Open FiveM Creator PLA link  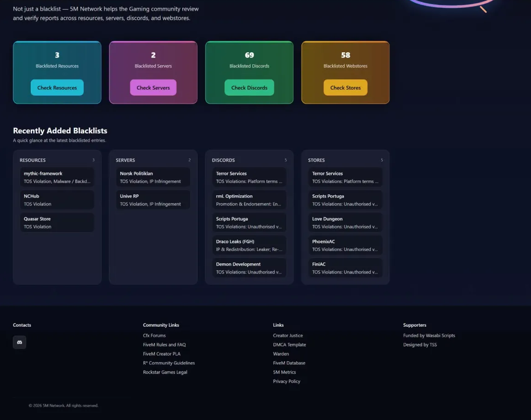click(162, 354)
